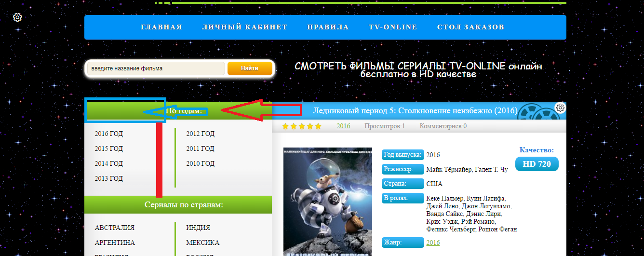644x256 pixels.
Task: Open the ГЛАВНАЯ menu item
Action: coord(161,27)
